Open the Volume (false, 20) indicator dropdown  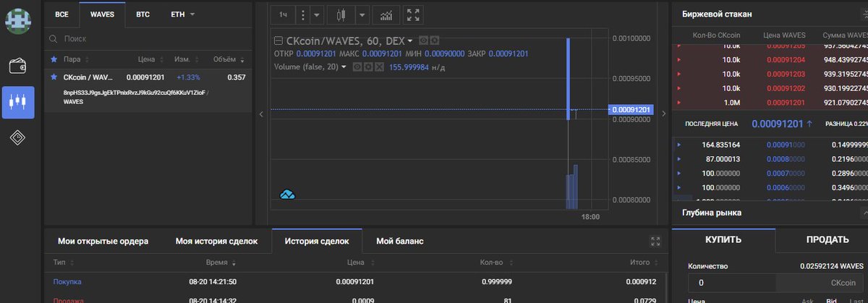(x=344, y=67)
